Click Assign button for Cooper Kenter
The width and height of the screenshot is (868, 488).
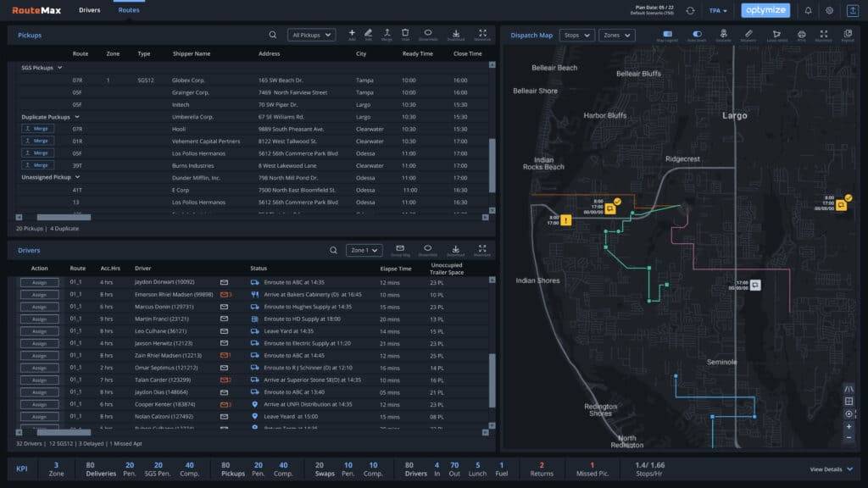(x=39, y=404)
